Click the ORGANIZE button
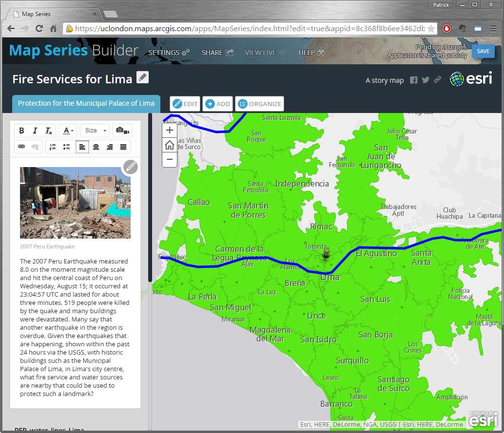 click(260, 104)
